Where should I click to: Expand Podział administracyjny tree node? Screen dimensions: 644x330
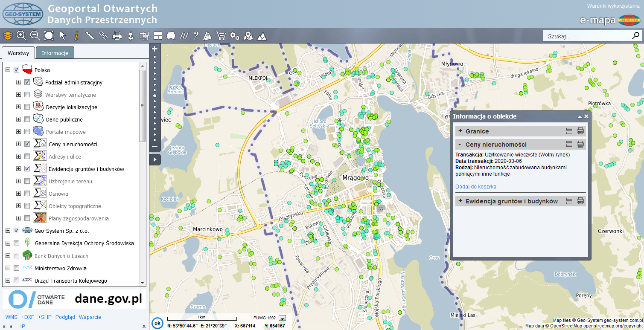tap(18, 82)
